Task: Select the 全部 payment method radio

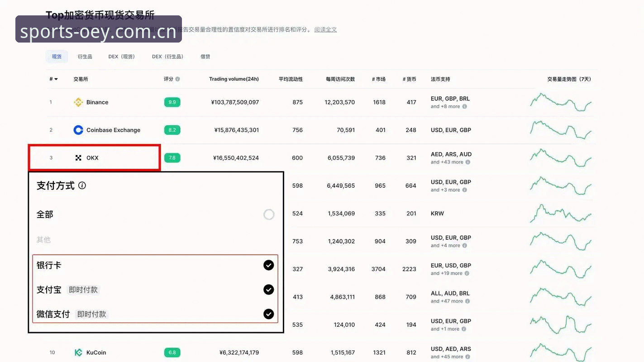Action: [269, 214]
